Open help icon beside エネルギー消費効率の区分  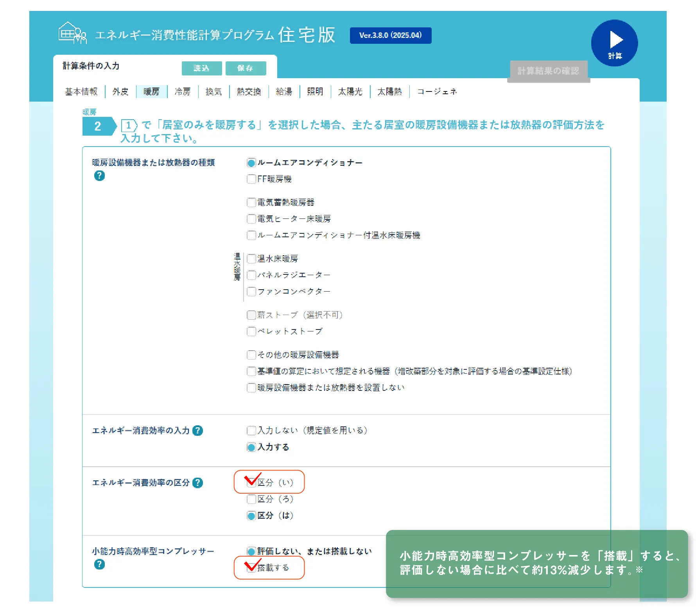[x=198, y=483]
